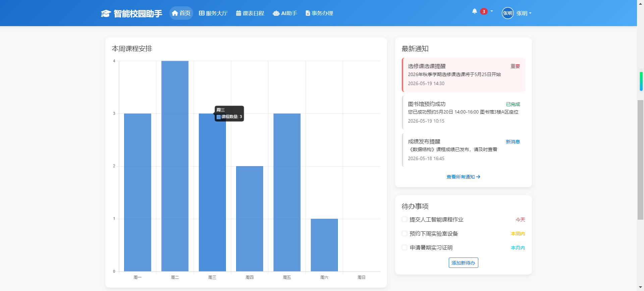The height and width of the screenshot is (291, 644).
Task: Check the 提交人工智能课程作业 todo
Action: coord(405,219)
